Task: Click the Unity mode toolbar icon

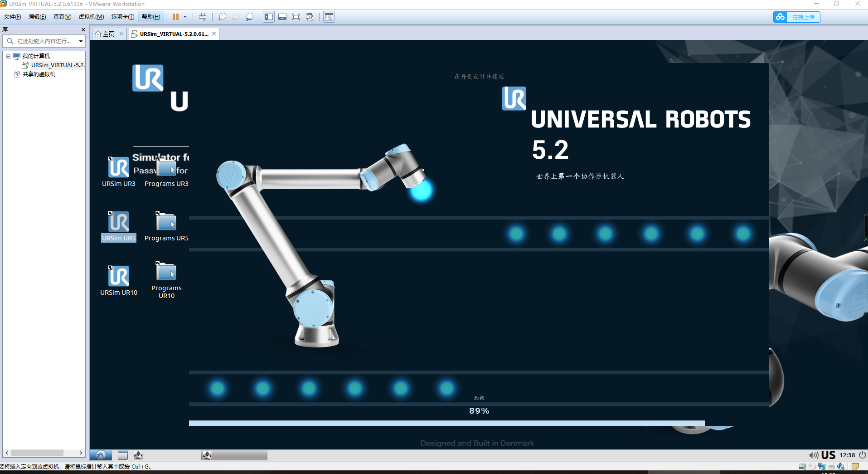Action: (310, 17)
